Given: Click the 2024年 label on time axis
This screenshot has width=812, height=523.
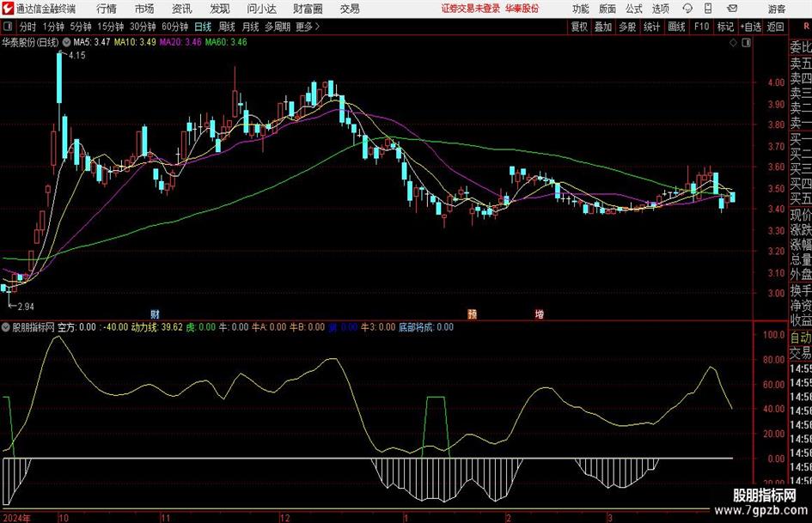Looking at the screenshot, I should click(x=16, y=518).
